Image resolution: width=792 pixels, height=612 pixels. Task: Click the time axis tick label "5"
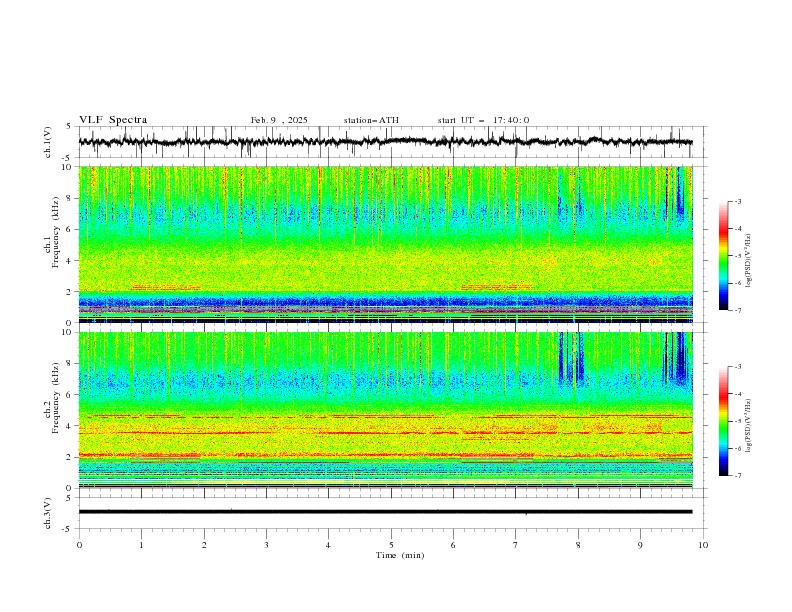tap(391, 545)
